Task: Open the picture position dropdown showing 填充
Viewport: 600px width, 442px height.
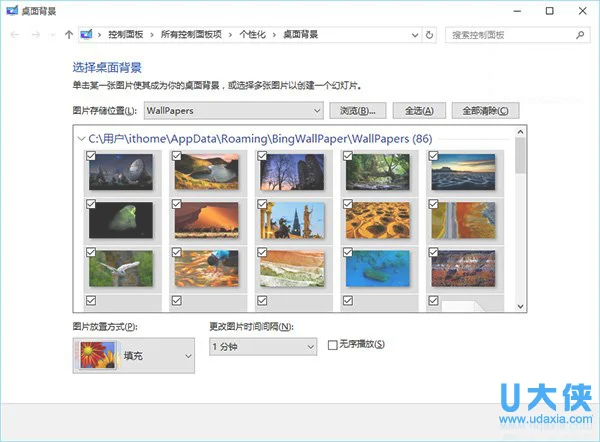Action: (x=134, y=356)
